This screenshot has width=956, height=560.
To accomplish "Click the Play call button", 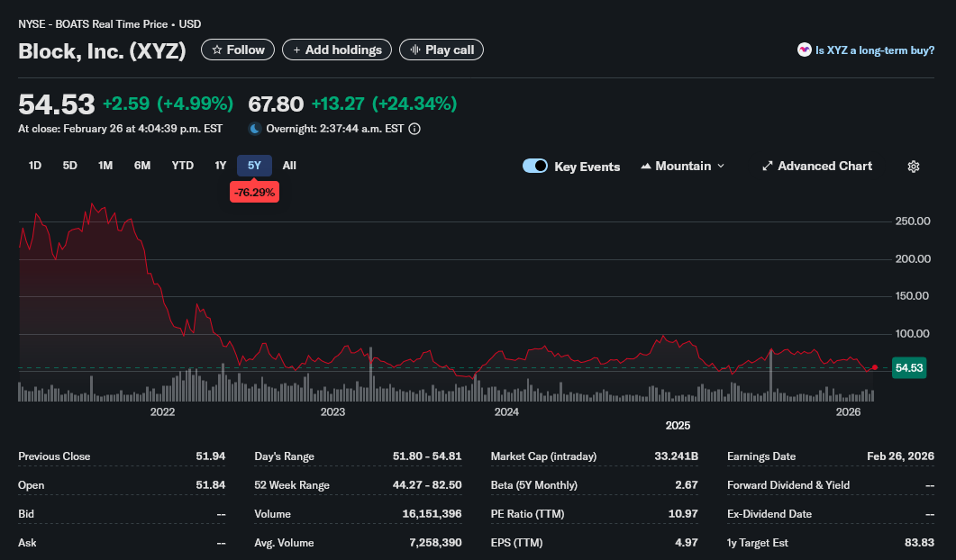I will [442, 50].
